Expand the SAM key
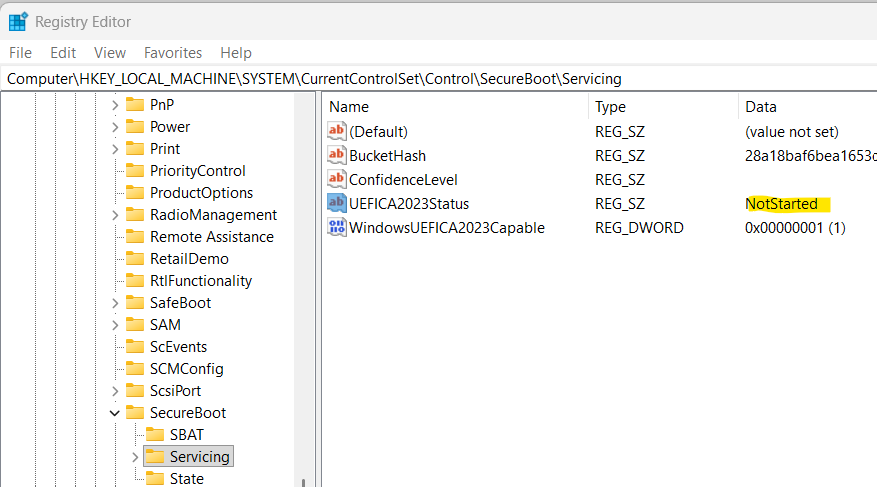The width and height of the screenshot is (877, 487). coord(115,325)
